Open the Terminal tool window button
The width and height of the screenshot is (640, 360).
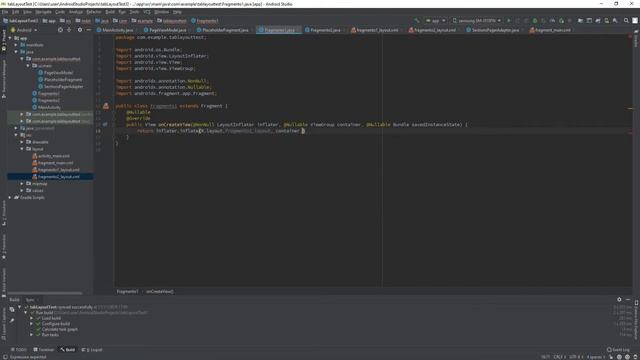[44, 350]
